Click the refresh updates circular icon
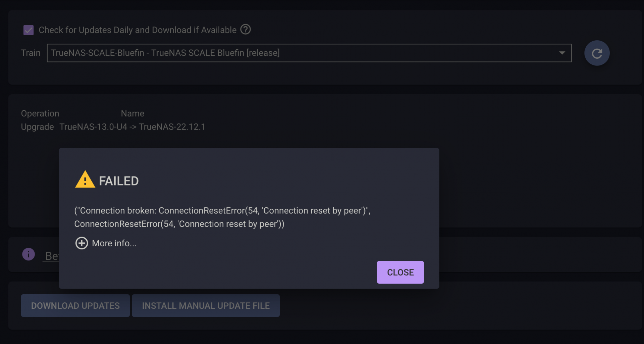The height and width of the screenshot is (344, 644). 597,53
